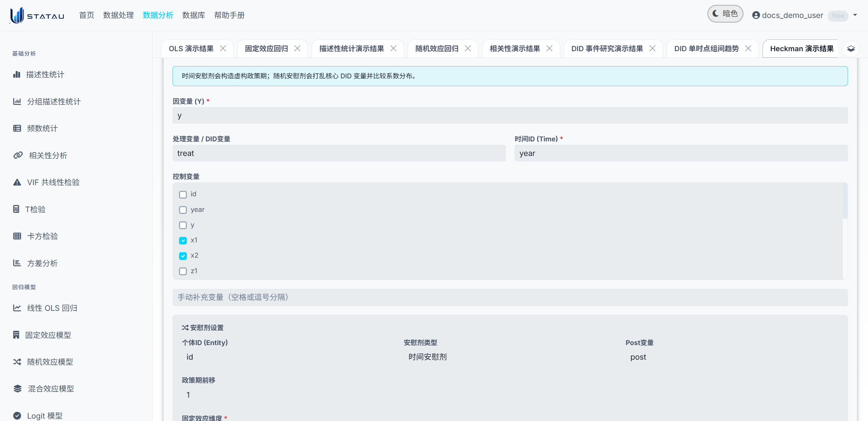Switch to OLS 演示结果 tab
Screen dimensions: 868x421
(x=191, y=48)
